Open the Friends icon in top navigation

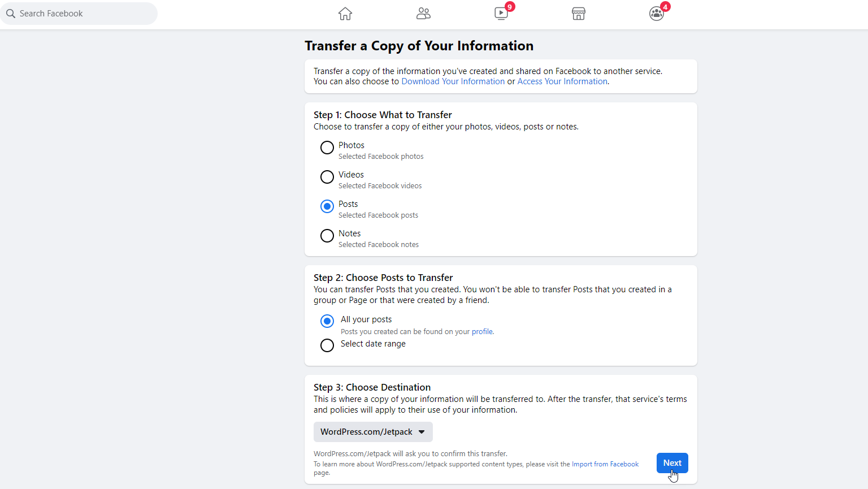423,14
